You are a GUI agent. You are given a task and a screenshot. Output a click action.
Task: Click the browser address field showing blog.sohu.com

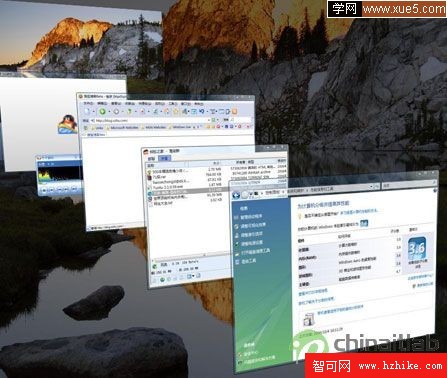[x=152, y=120]
